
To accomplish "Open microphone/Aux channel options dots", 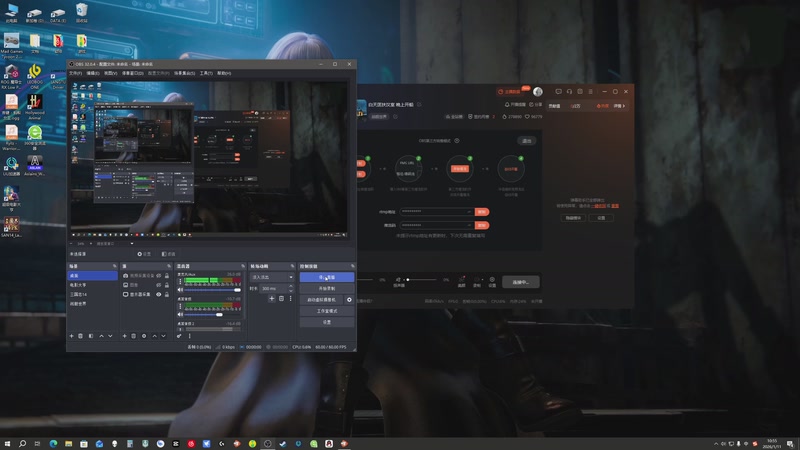I will tap(180, 281).
